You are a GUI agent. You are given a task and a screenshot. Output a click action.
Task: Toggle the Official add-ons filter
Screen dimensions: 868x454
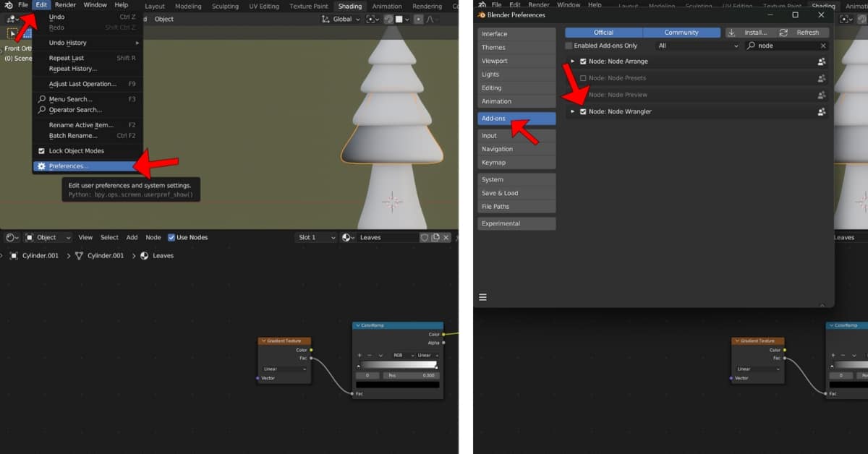[x=603, y=33]
